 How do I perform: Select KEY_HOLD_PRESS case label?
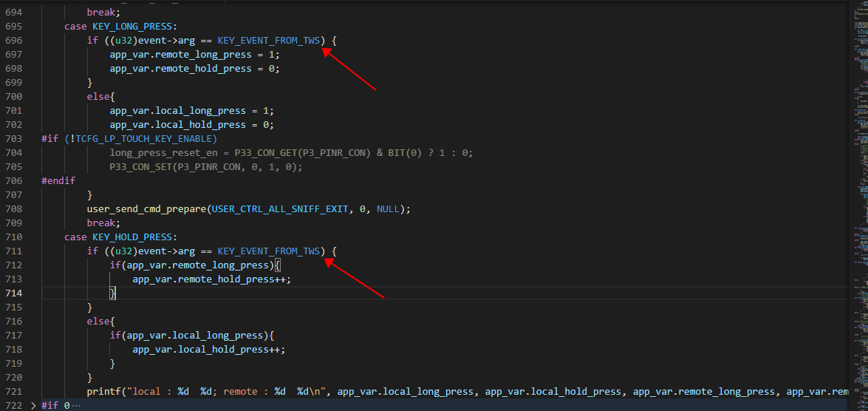(x=134, y=237)
